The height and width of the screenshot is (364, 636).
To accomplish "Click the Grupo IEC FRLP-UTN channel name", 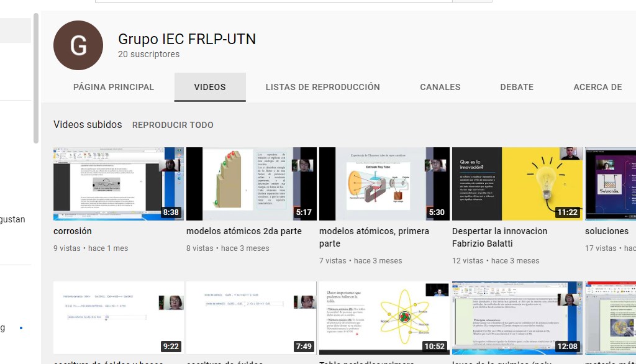I will [187, 39].
